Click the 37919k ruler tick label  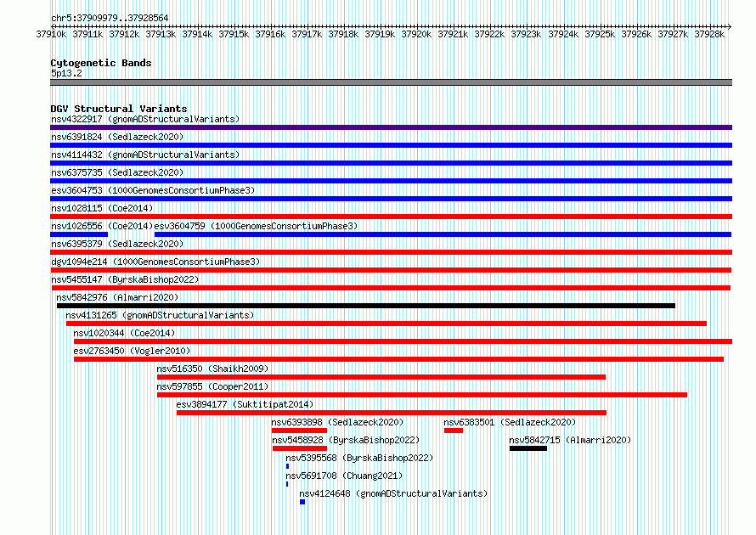coord(380,34)
